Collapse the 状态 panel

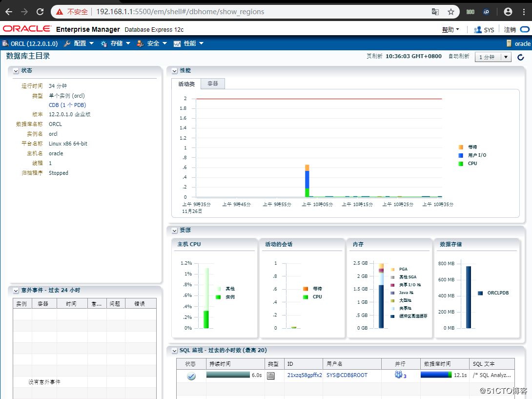(x=16, y=71)
